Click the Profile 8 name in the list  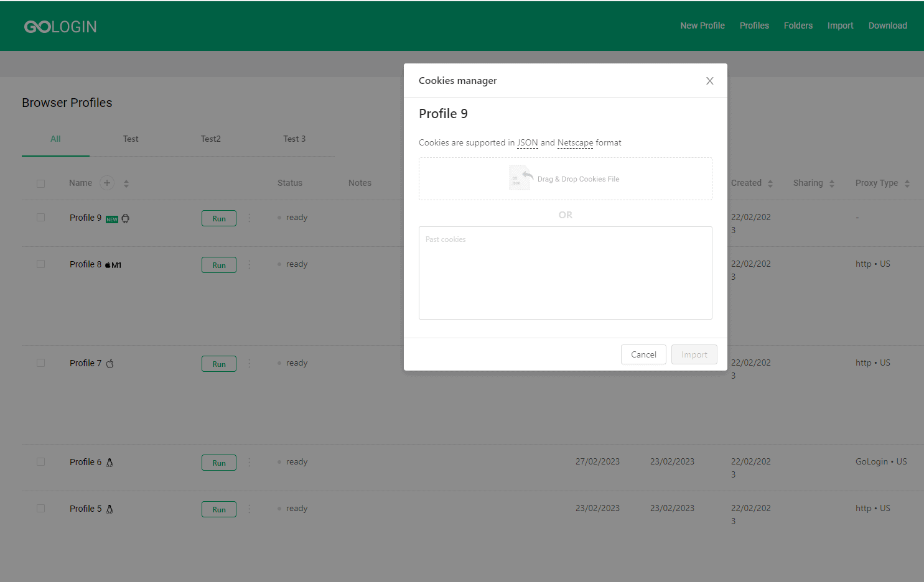pyautogui.click(x=85, y=264)
